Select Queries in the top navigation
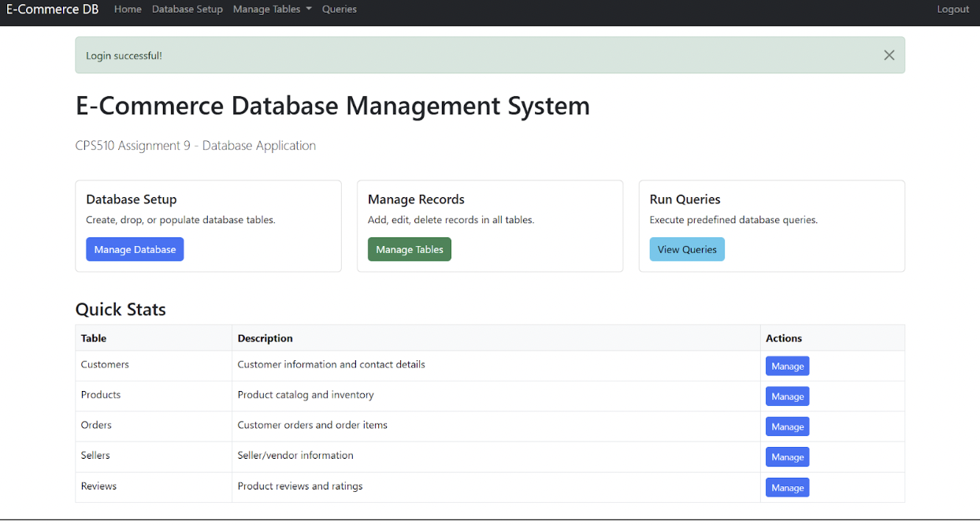Screen dimensions: 980x525 (x=339, y=9)
